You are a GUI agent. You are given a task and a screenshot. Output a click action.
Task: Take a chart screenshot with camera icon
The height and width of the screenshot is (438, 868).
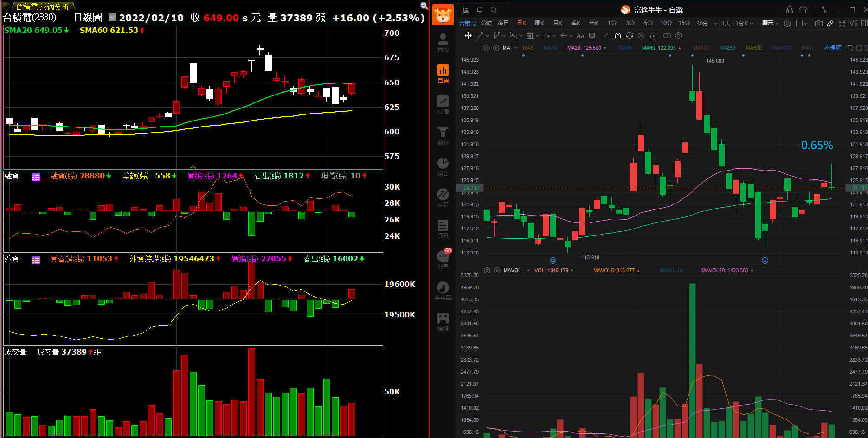point(819,23)
